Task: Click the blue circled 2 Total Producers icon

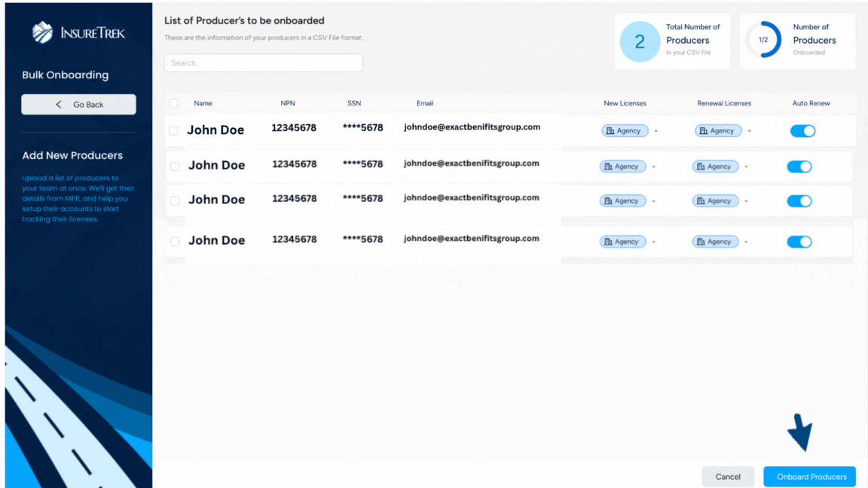Action: coord(640,41)
